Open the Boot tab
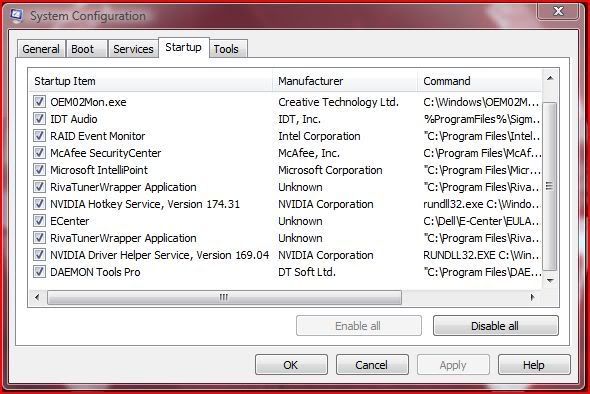 [87, 49]
